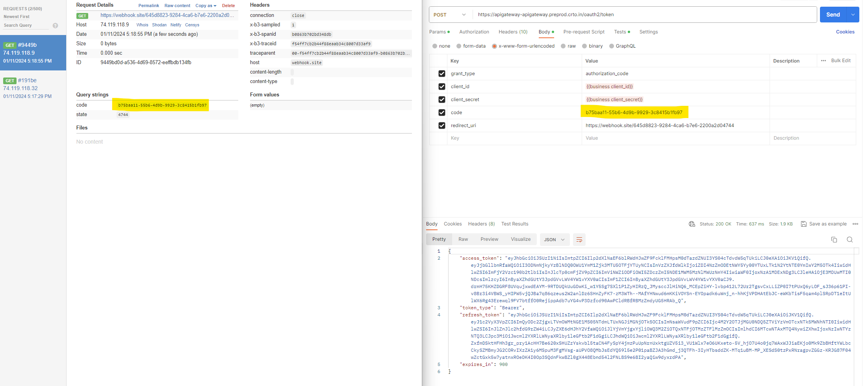The image size is (868, 386).
Task: Click the Send button
Action: [x=833, y=15]
